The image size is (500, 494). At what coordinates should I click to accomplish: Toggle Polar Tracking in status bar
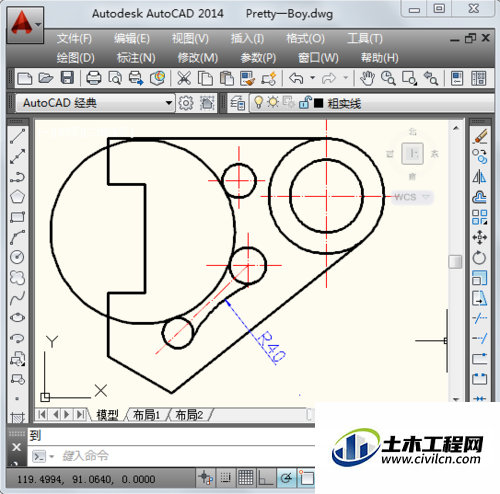click(x=286, y=478)
